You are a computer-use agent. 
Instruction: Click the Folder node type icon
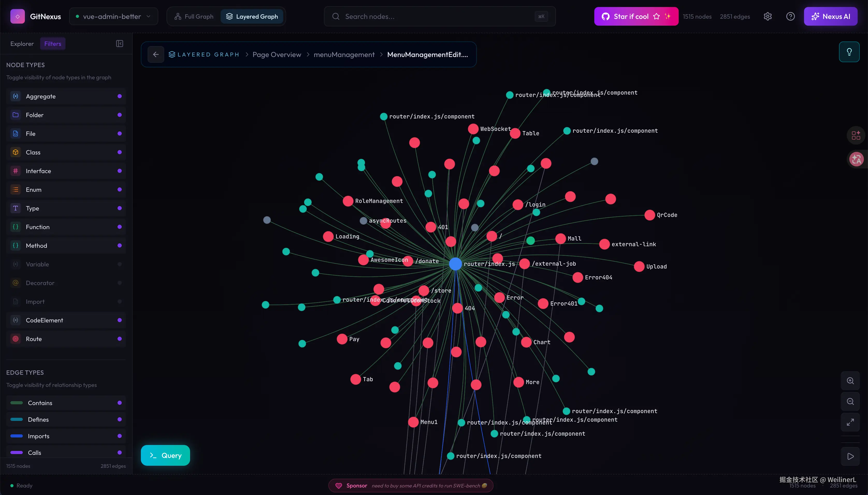[16, 115]
